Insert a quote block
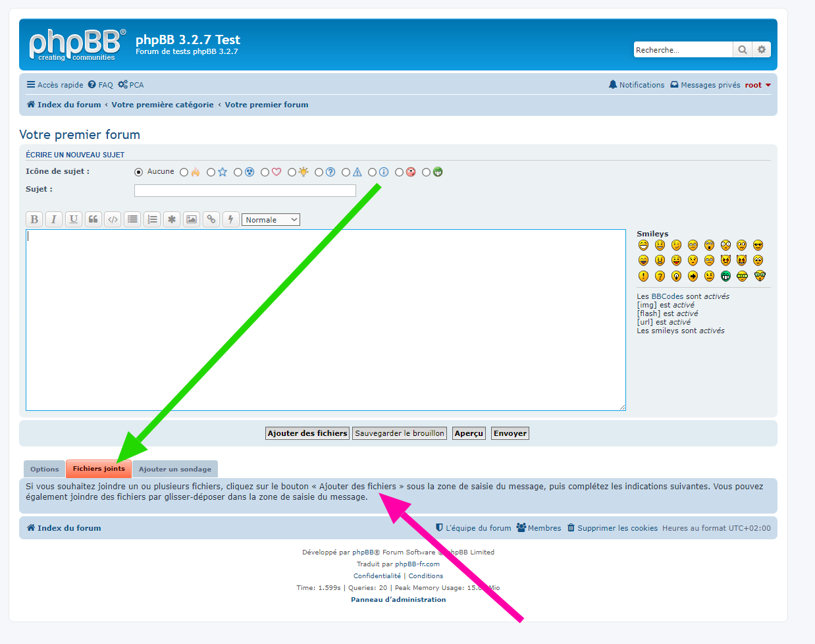Image resolution: width=815 pixels, height=644 pixels. [93, 219]
